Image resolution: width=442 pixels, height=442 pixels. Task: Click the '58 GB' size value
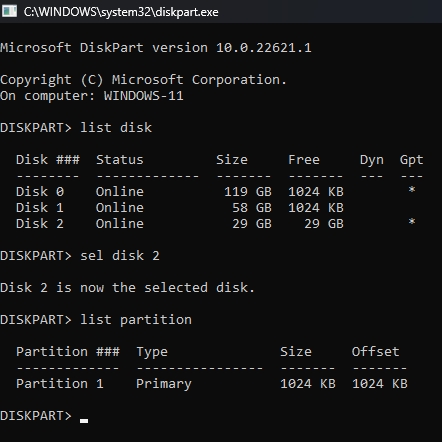pos(252,208)
